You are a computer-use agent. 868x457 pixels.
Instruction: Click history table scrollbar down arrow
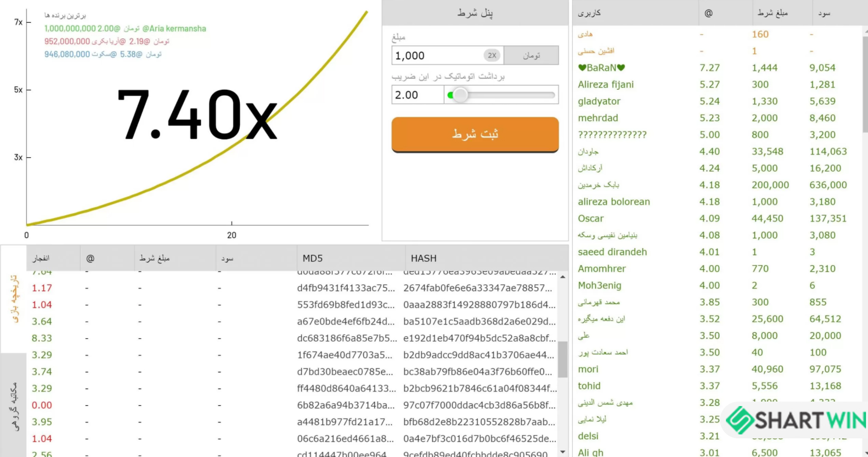point(563,452)
